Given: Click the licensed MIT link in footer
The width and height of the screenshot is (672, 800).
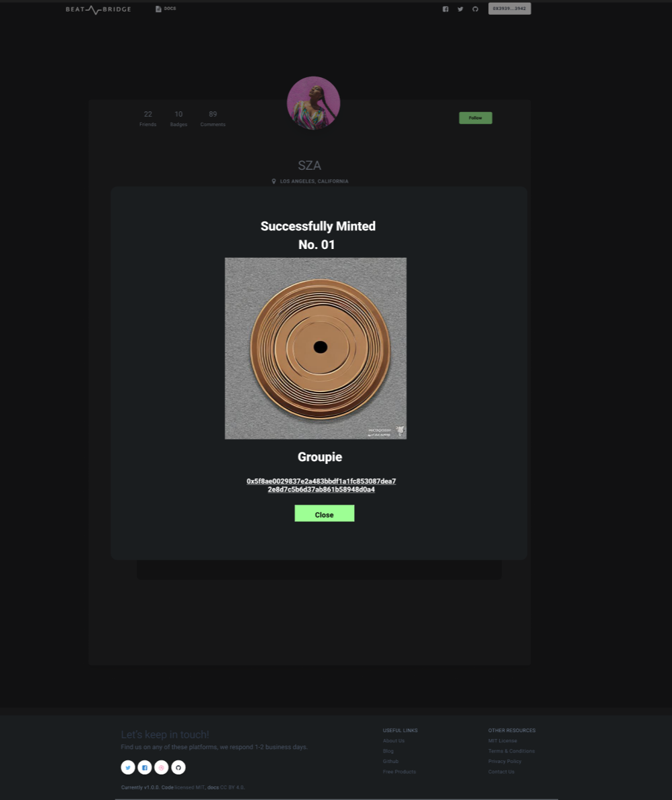Looking at the screenshot, I should pyautogui.click(x=189, y=787).
